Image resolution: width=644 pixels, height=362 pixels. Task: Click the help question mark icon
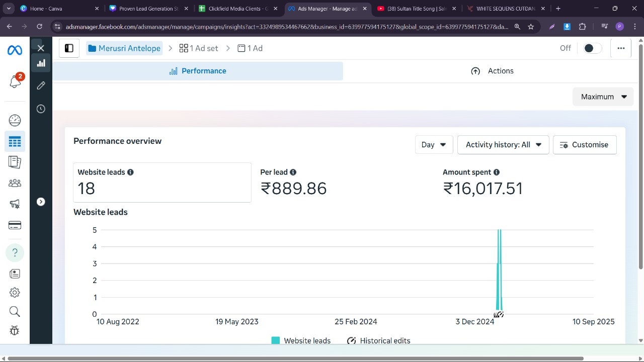[15, 252]
